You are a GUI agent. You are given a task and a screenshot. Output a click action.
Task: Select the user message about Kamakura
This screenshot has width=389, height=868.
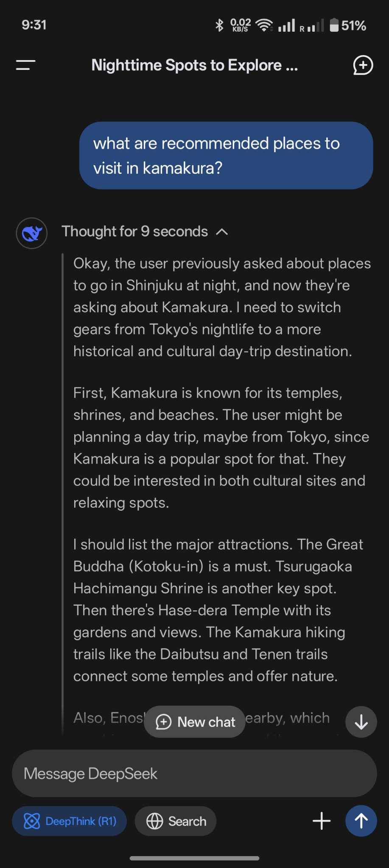click(x=226, y=156)
